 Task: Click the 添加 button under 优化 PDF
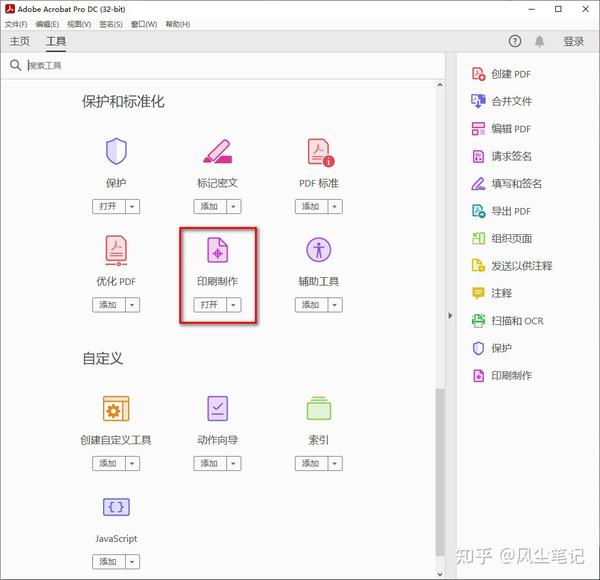(109, 305)
